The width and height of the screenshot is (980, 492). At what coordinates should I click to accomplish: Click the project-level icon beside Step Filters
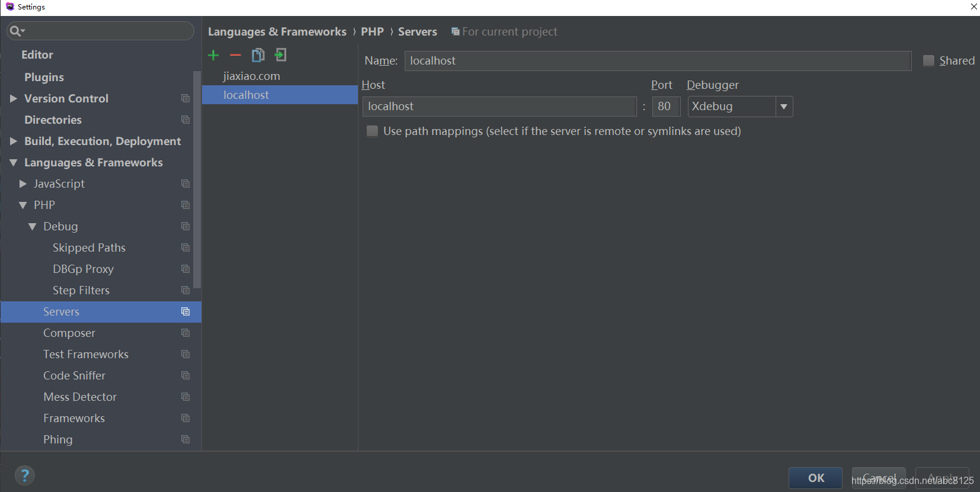click(x=185, y=290)
